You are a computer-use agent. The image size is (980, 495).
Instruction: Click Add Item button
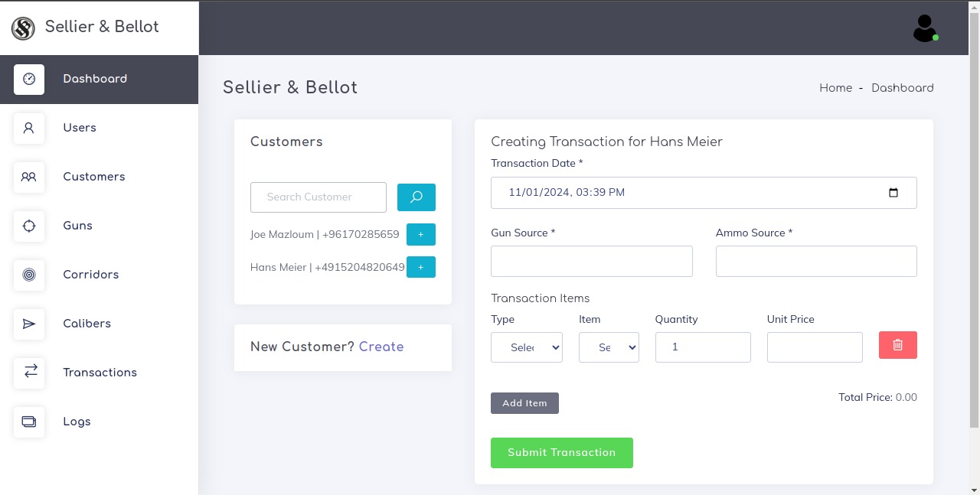tap(524, 403)
